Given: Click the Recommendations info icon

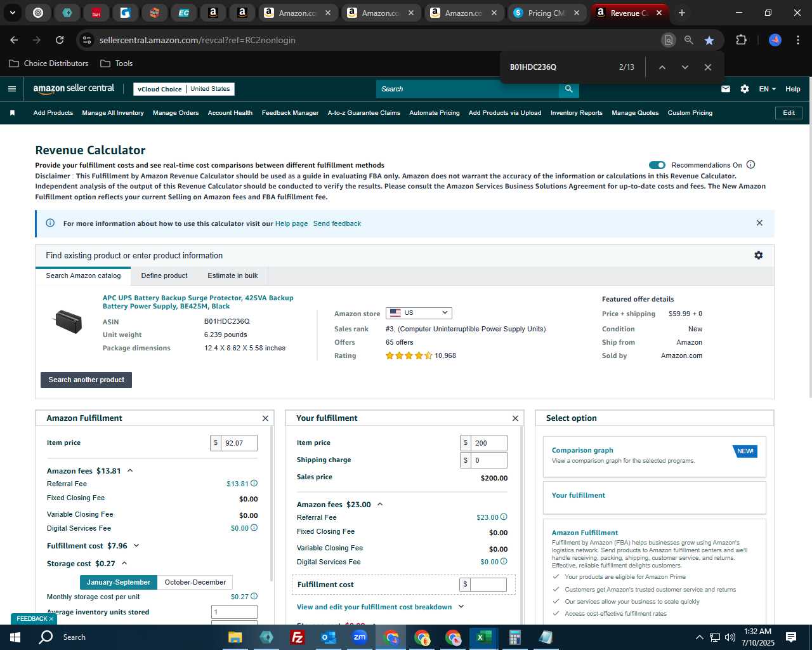Looking at the screenshot, I should pyautogui.click(x=751, y=164).
